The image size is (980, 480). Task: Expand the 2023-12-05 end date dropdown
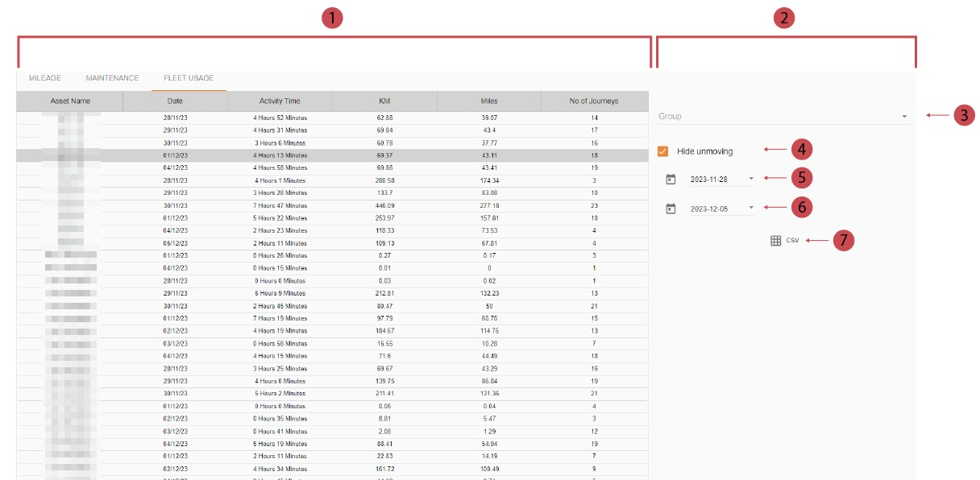751,209
